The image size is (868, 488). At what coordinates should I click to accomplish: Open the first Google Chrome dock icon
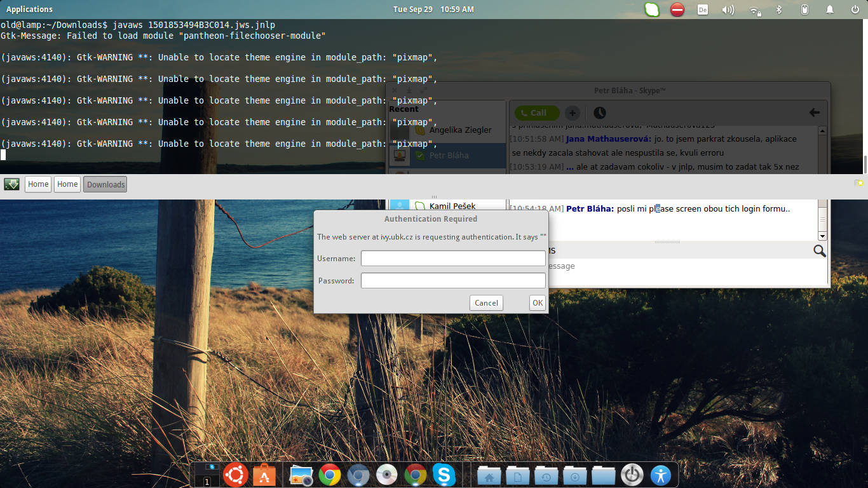[329, 475]
